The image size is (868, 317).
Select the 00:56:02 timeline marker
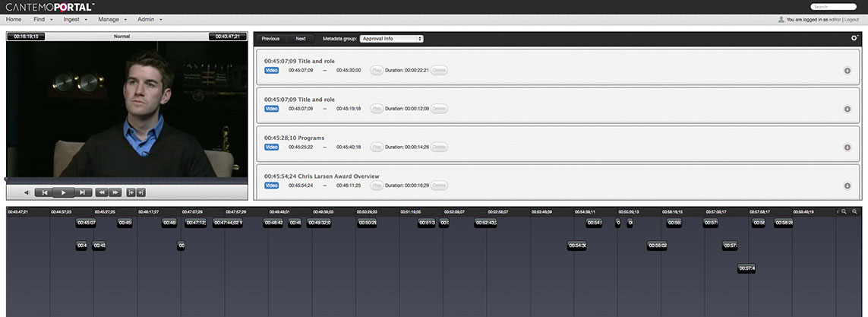click(x=657, y=246)
